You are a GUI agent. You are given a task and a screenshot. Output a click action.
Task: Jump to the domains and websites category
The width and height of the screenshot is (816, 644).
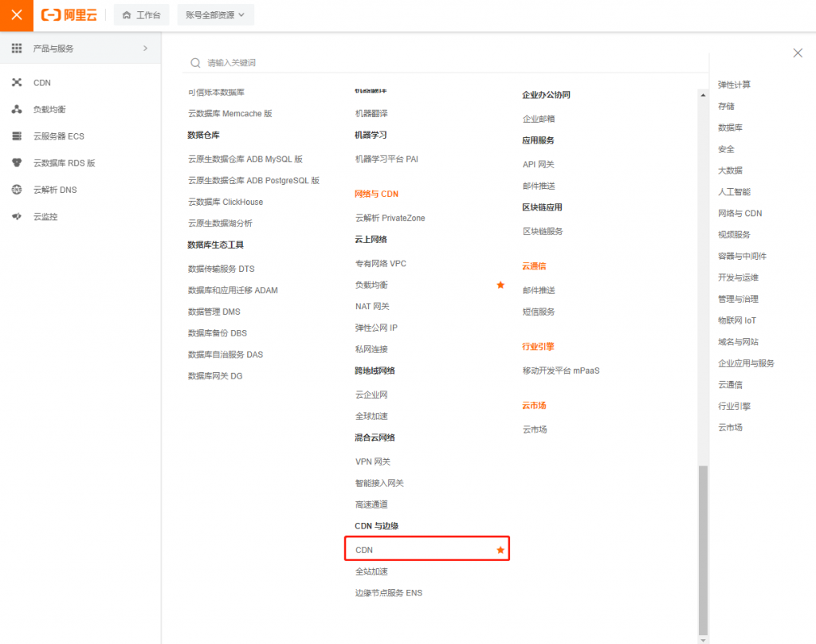pos(738,342)
